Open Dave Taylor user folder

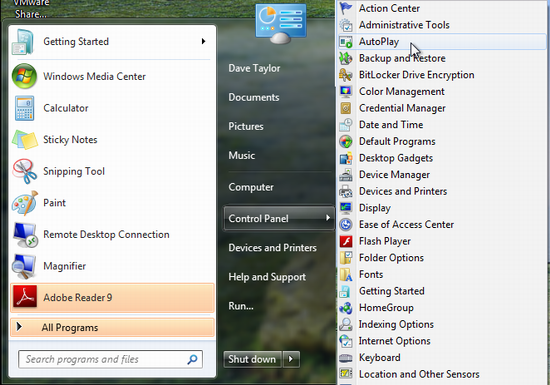[x=254, y=68]
